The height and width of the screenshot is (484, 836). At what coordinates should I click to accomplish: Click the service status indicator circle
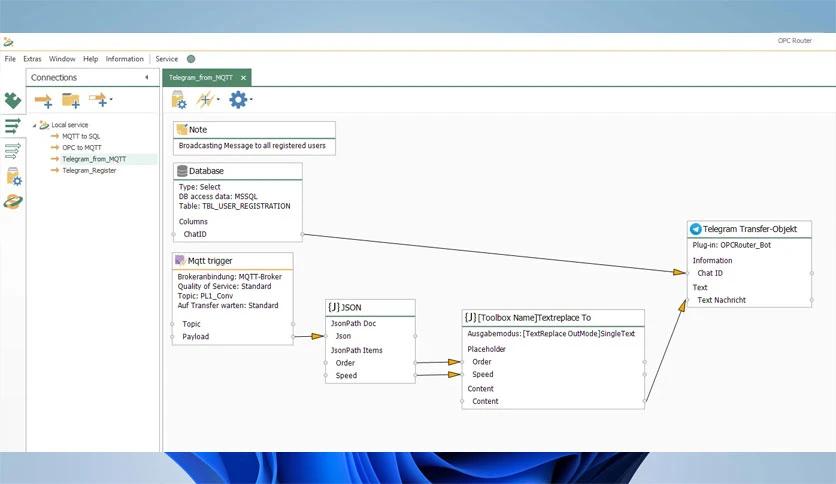pyautogui.click(x=190, y=59)
